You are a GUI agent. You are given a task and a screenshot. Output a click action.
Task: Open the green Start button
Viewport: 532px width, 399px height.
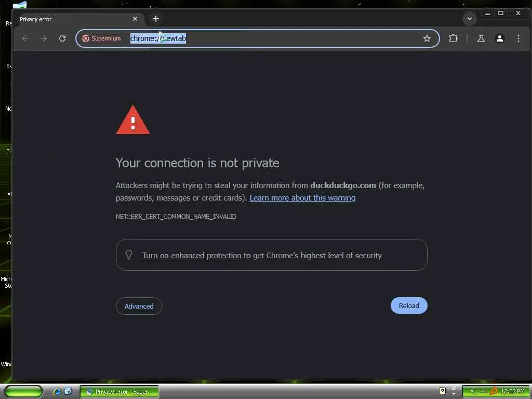pos(23,392)
